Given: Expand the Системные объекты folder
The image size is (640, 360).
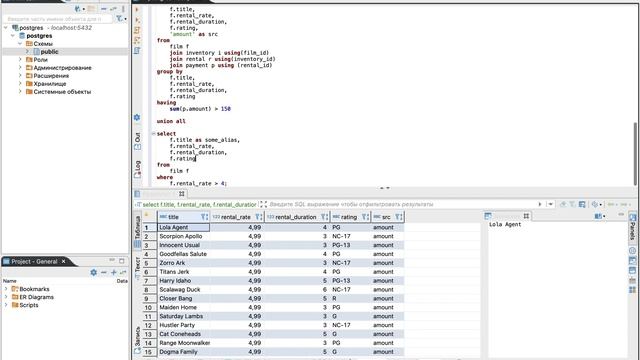Looking at the screenshot, I should (20, 92).
